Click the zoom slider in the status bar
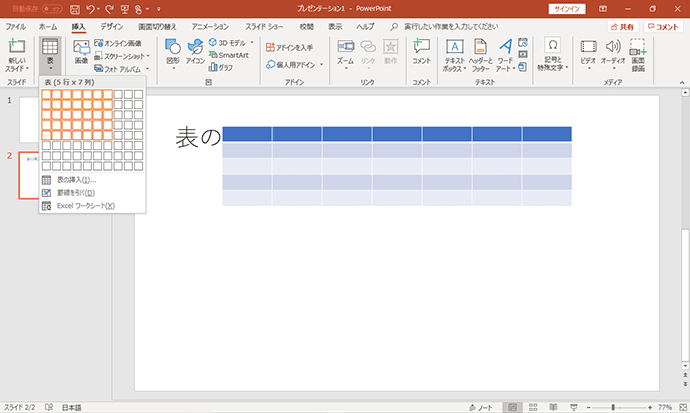Viewport: 690px width, 413px height. [x=619, y=408]
